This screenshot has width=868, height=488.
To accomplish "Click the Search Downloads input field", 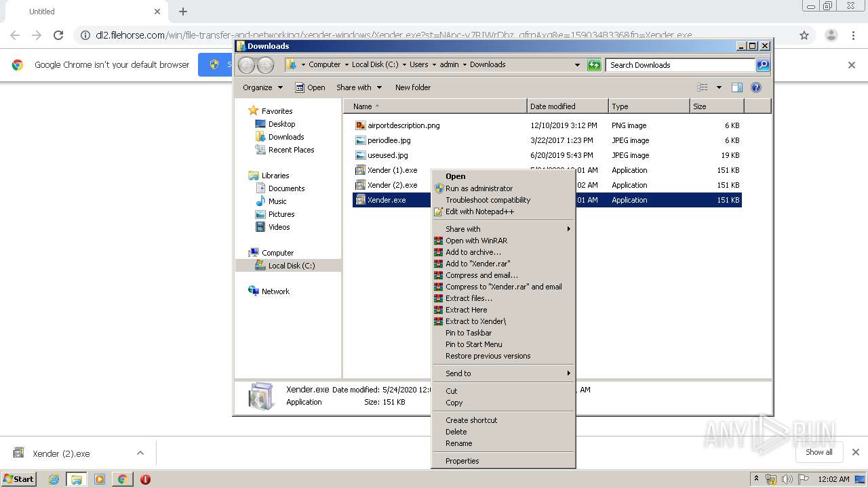I will click(x=680, y=65).
